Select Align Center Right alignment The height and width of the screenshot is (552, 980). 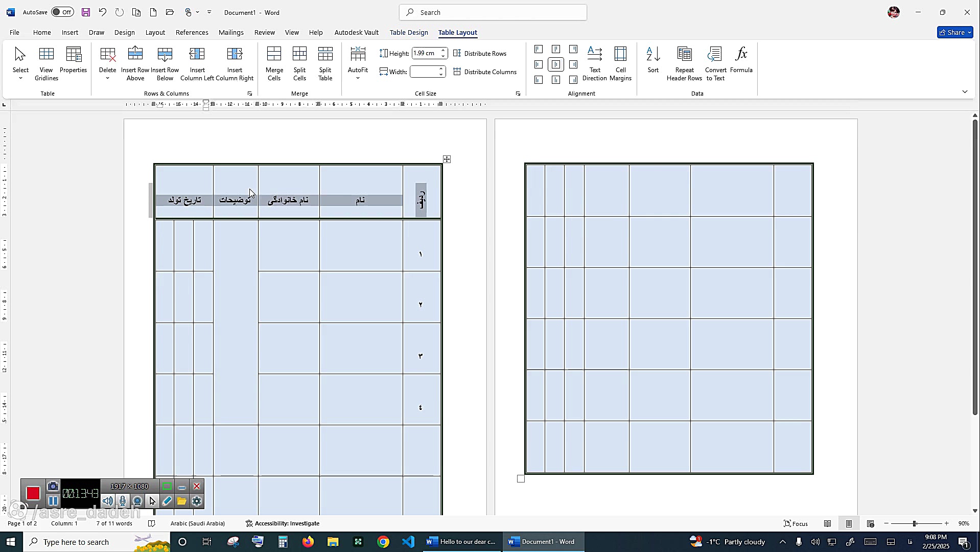pyautogui.click(x=573, y=64)
